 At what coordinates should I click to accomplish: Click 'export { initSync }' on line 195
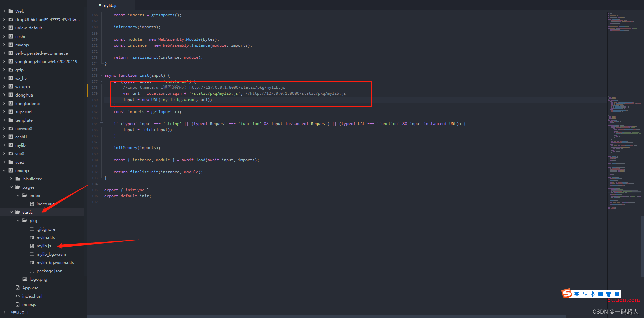[126, 190]
